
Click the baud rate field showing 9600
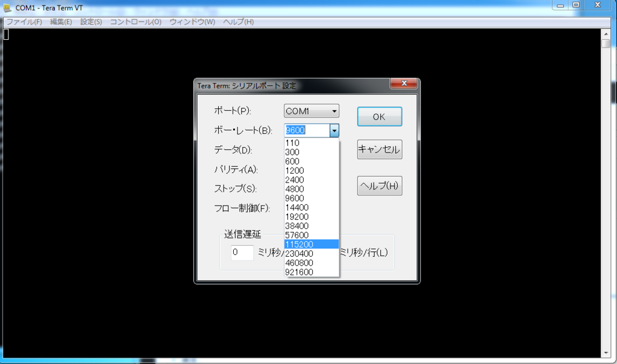307,130
